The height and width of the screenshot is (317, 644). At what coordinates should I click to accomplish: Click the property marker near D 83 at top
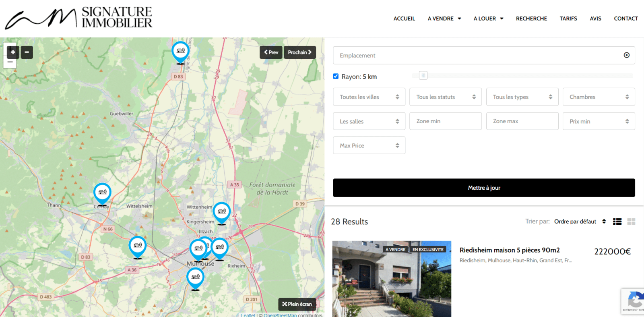(x=180, y=51)
